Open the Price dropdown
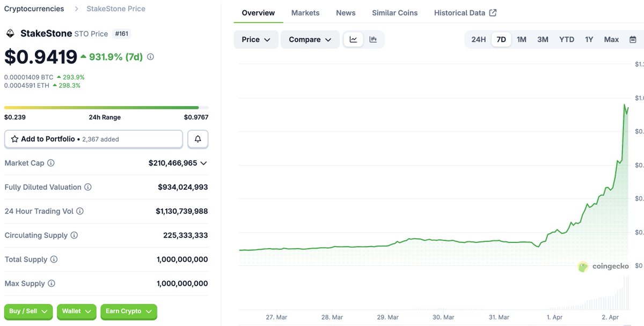 255,39
